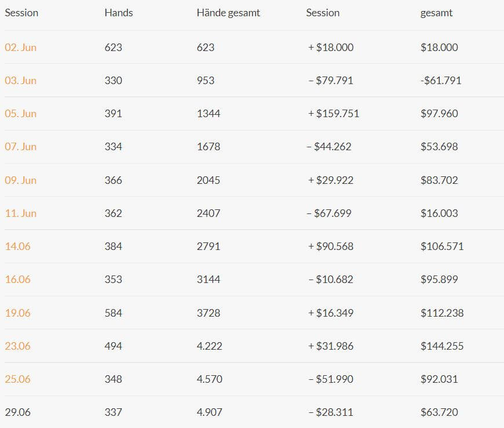Screen dimensions: 504x428
Task: Select the 4.907 total hands cell
Action: tap(209, 412)
